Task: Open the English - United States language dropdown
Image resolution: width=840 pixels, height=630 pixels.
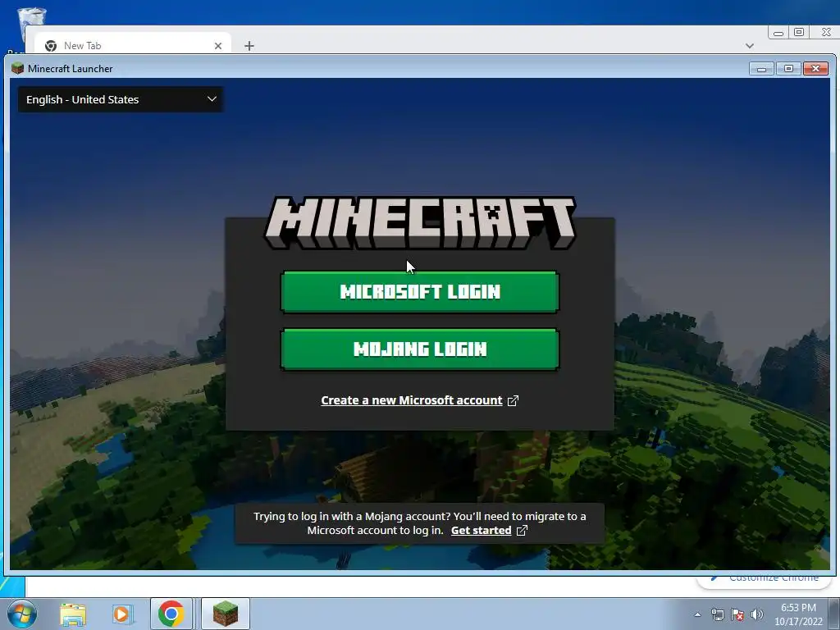Action: point(121,99)
